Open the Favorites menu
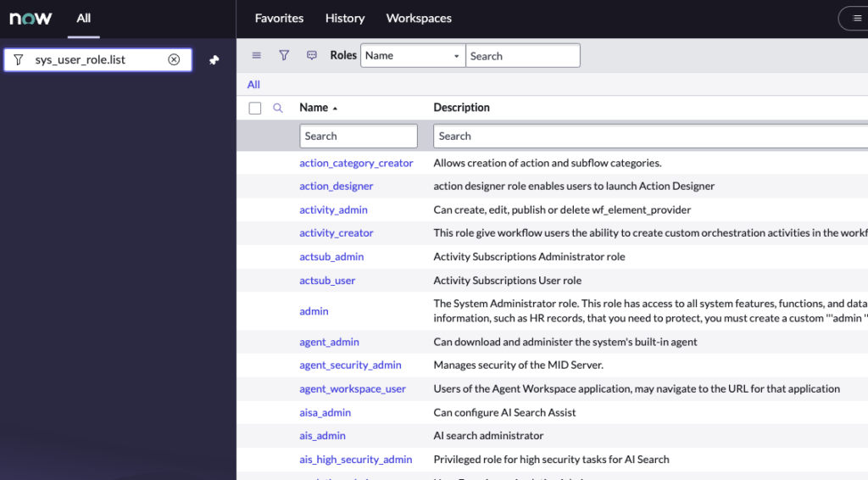The image size is (868, 480). [279, 19]
